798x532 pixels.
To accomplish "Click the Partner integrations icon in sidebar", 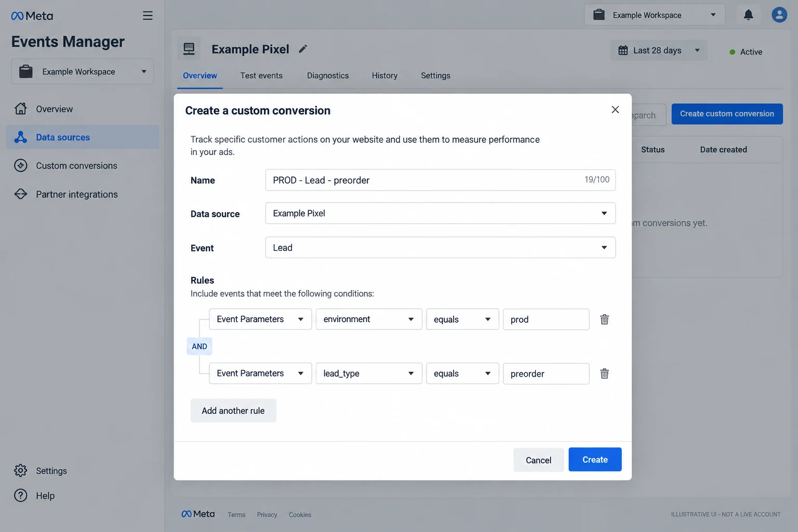I will click(21, 194).
